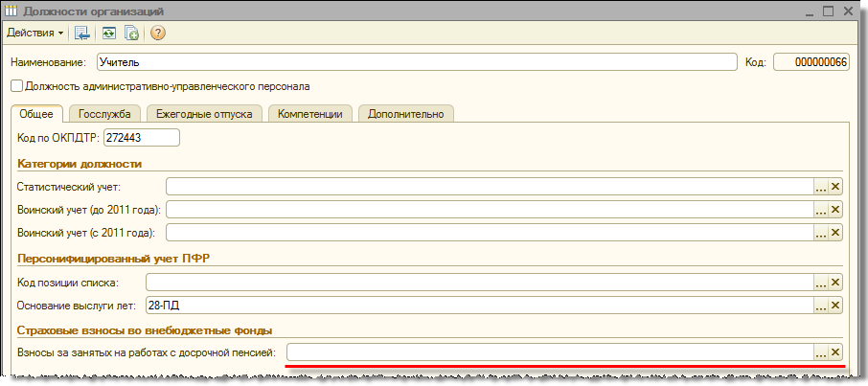Clear the Код позиции списка field
The image size is (868, 386).
click(835, 283)
